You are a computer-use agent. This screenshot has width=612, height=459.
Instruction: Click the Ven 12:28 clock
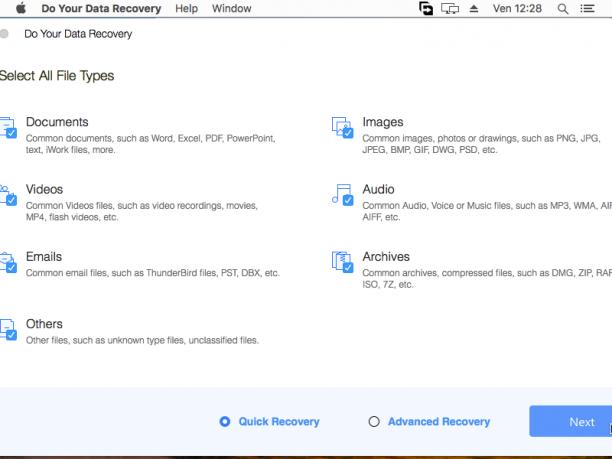(x=517, y=9)
